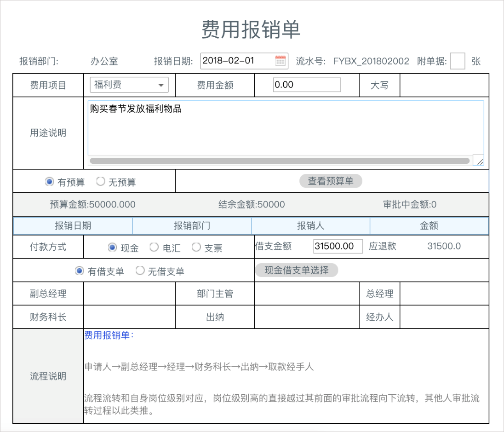504x432 pixels.
Task: Select 无借支单 option
Action: (140, 270)
